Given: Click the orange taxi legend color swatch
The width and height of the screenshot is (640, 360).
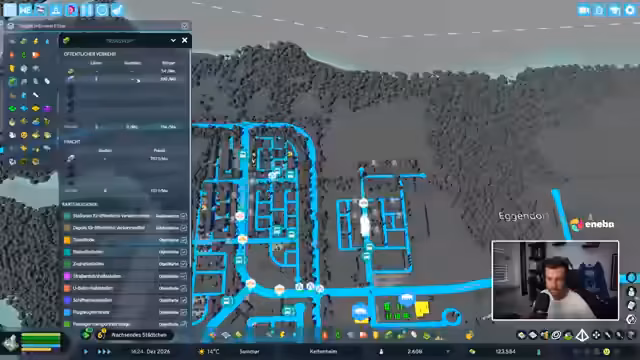Looking at the screenshot, I should click(x=67, y=240).
